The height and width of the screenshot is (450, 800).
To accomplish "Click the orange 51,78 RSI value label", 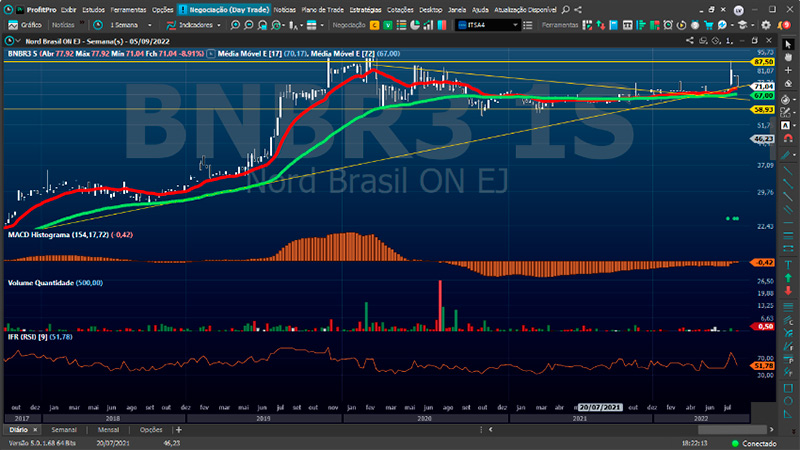I will pyautogui.click(x=763, y=366).
